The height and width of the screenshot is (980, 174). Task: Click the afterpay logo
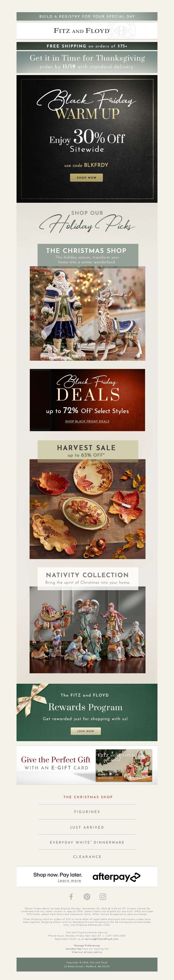[117, 877]
